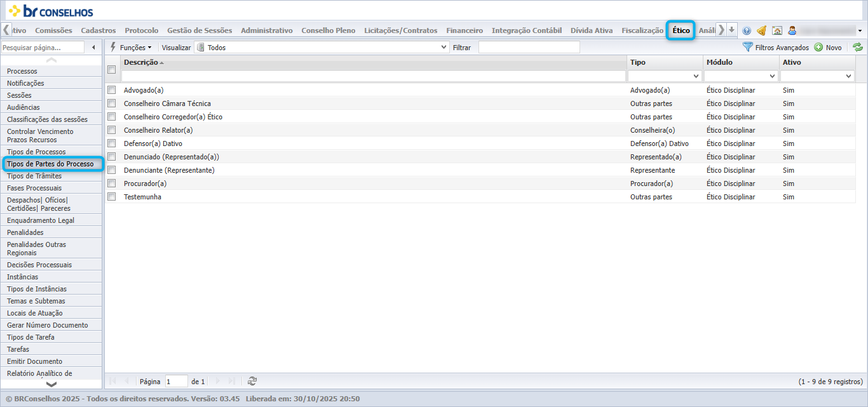This screenshot has height=407, width=868.
Task: Select the 'Denunciante (Representante)' row text
Action: click(169, 170)
